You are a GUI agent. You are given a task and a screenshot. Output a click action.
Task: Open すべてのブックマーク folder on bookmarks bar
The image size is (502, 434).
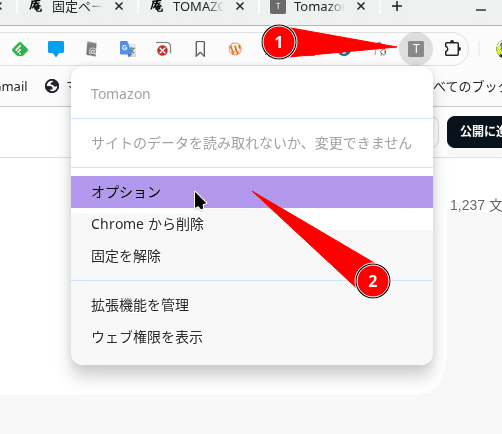[468, 87]
